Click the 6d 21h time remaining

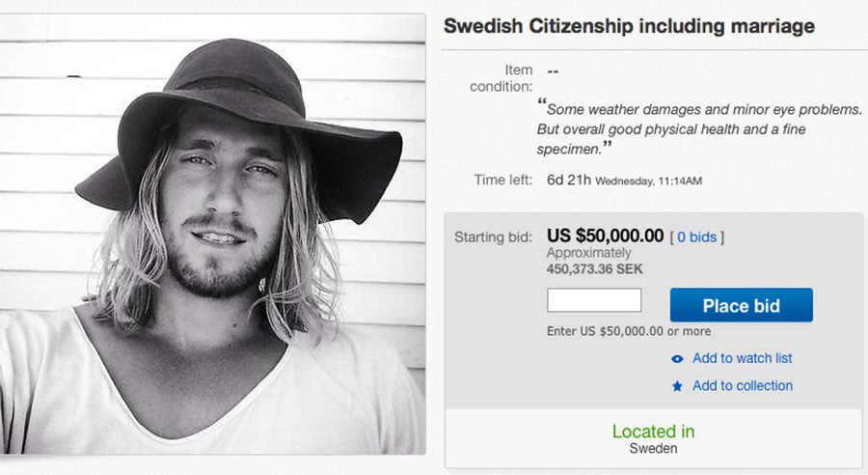coord(568,180)
